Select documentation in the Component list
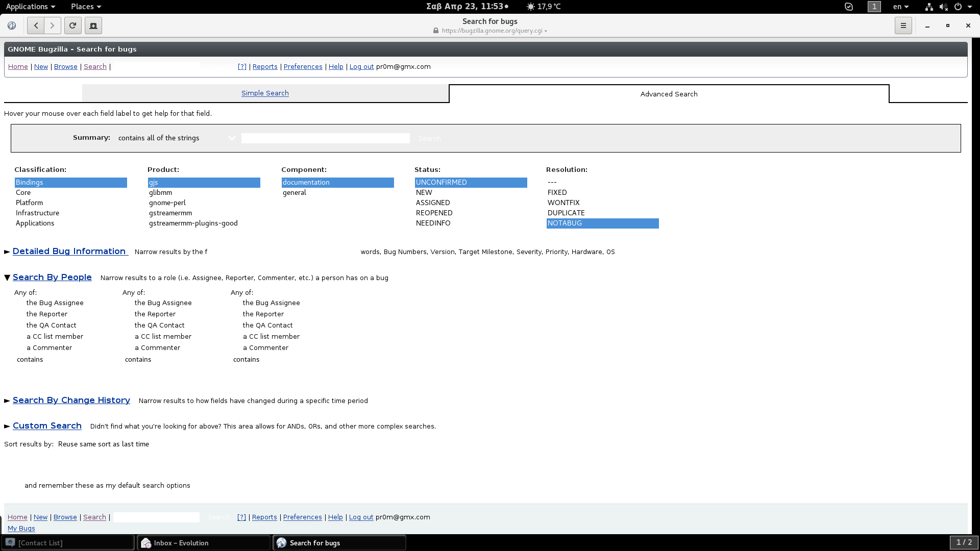Viewport: 980px width, 551px height. click(x=338, y=182)
